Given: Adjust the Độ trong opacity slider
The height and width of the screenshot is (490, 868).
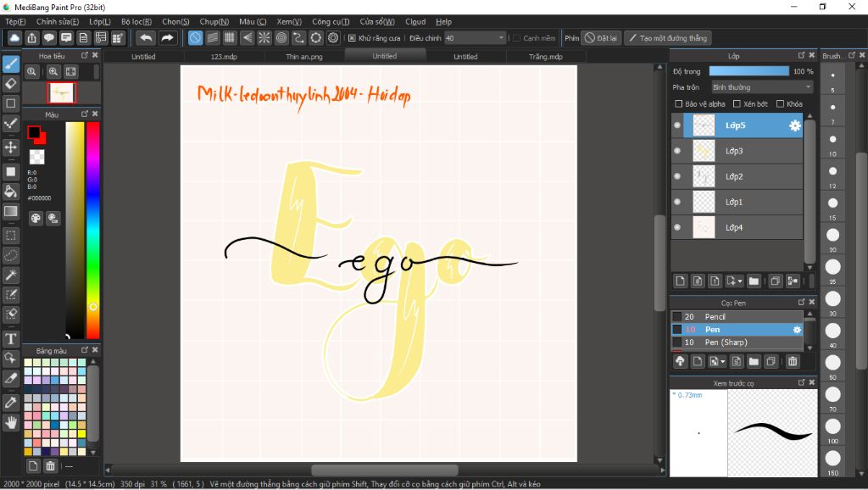Looking at the screenshot, I should pos(749,71).
